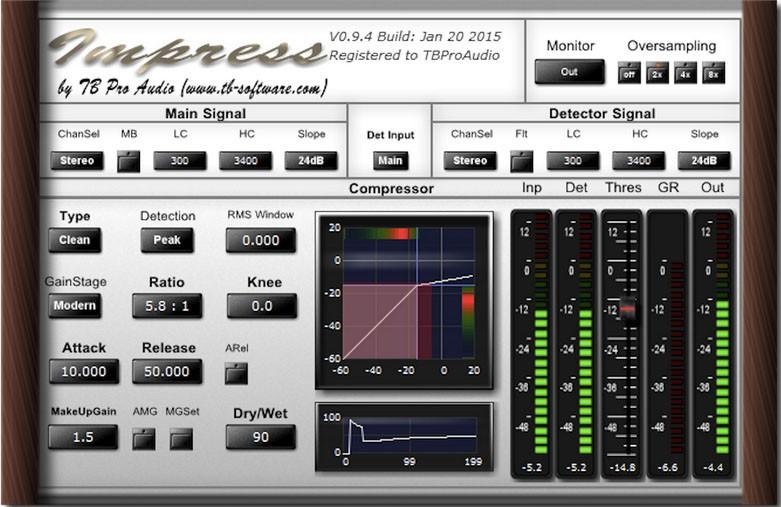Click the MGSet toggle button
The height and width of the screenshot is (507, 781).
(x=181, y=438)
